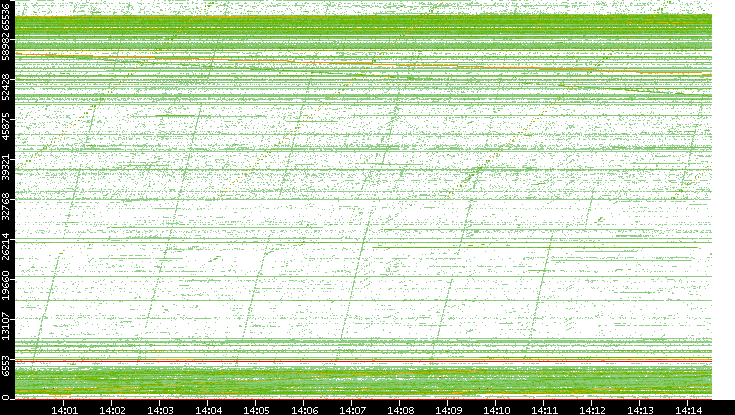Screen dimensions: 735x415
Task: Click the 39321 y-axis label
Action: tap(5, 166)
